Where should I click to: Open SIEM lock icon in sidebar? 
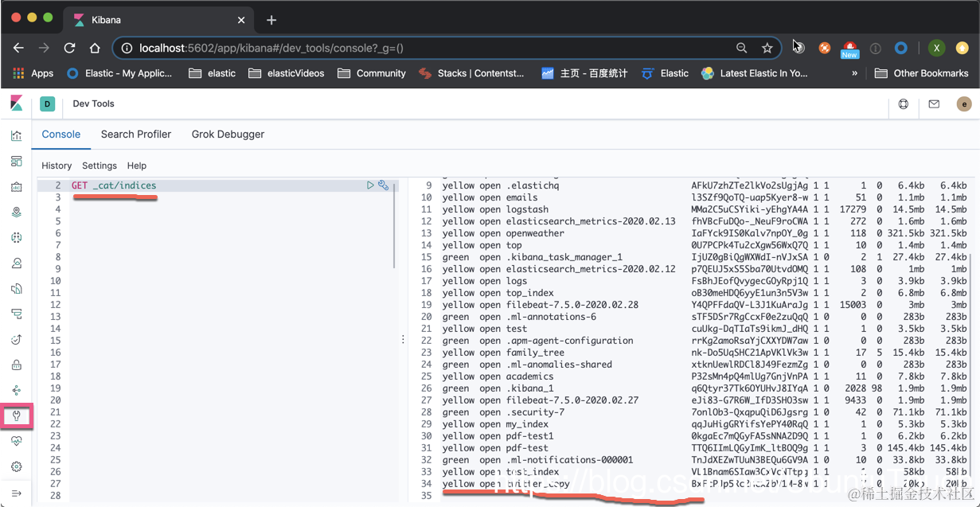pyautogui.click(x=16, y=365)
